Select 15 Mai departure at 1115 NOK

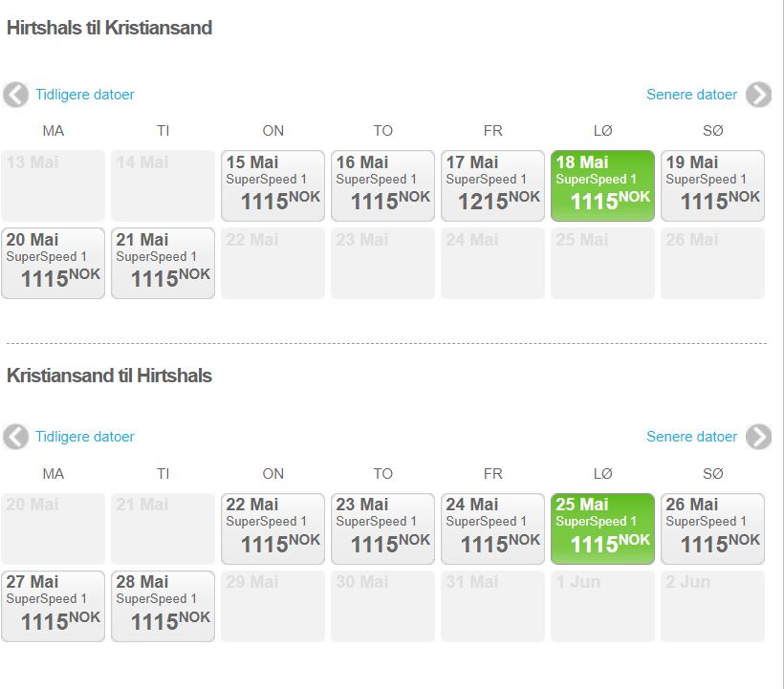(272, 185)
